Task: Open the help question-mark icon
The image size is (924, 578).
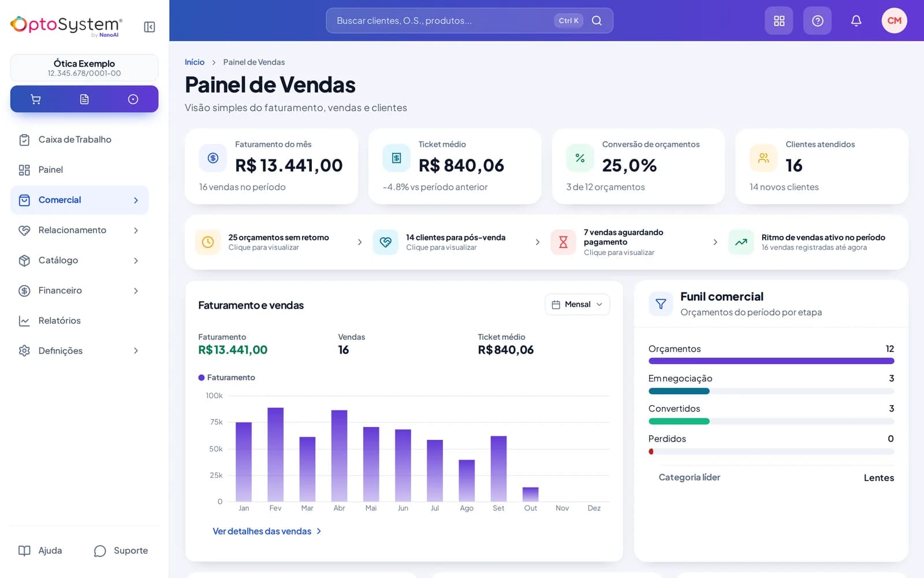Action: 817,21
